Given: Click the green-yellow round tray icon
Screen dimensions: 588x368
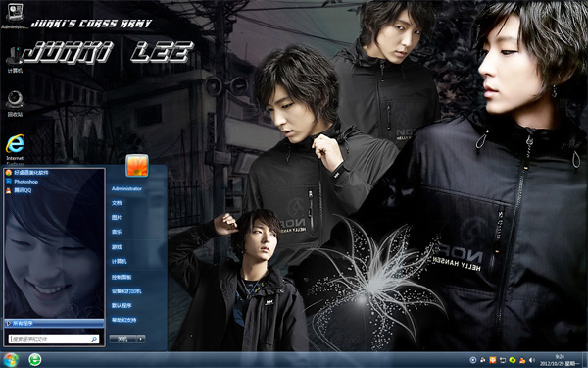Looking at the screenshot, I should (513, 360).
